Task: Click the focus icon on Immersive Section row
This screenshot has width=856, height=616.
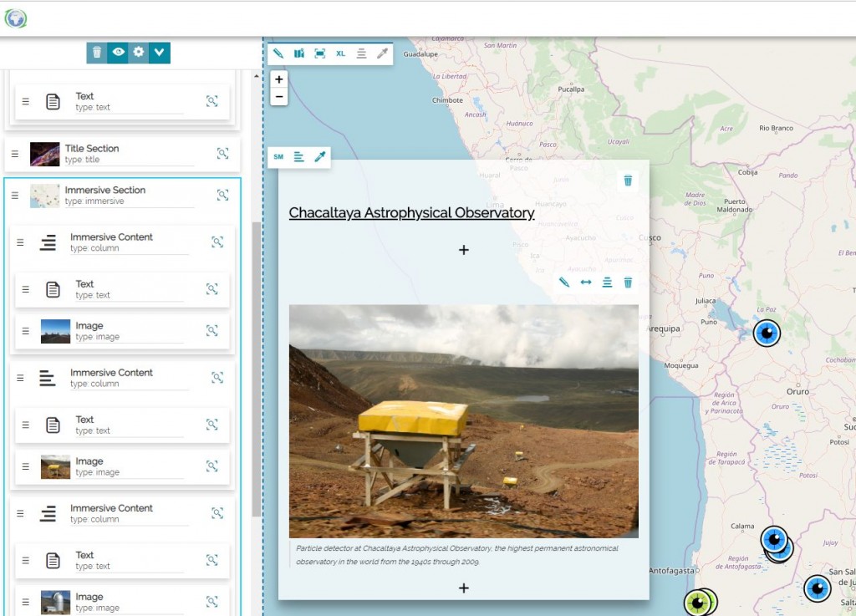Action: pyautogui.click(x=222, y=195)
